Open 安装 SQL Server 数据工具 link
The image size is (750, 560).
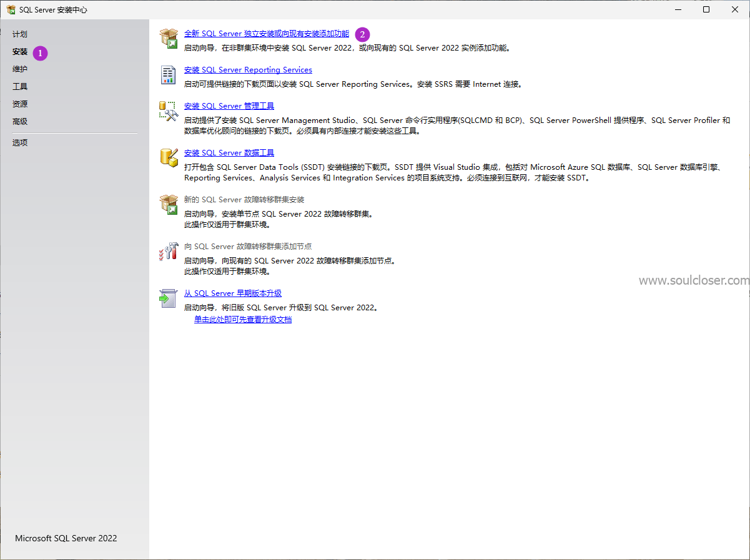(x=229, y=153)
